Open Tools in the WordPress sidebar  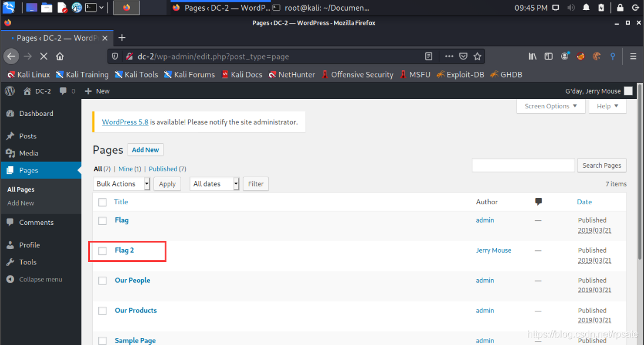[41, 263]
